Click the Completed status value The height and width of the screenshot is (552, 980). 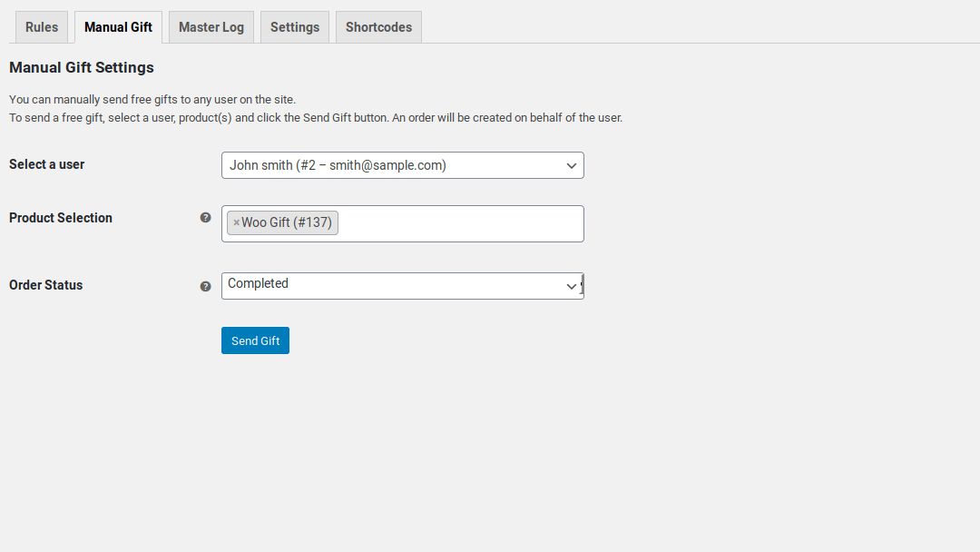coord(259,283)
